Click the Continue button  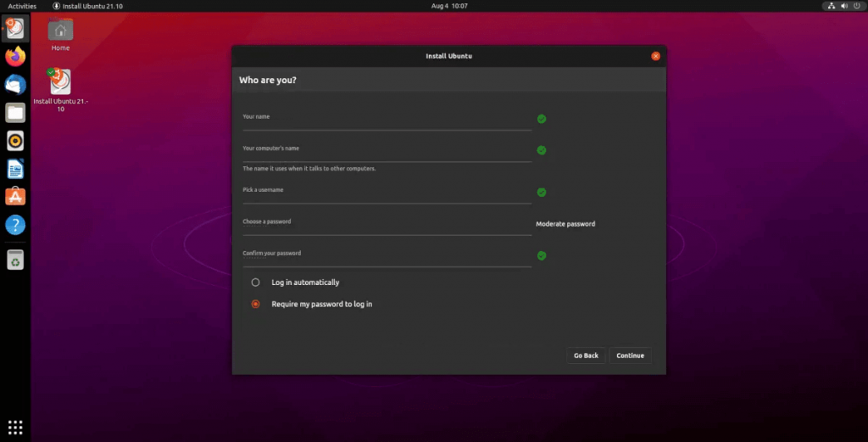pyautogui.click(x=630, y=355)
